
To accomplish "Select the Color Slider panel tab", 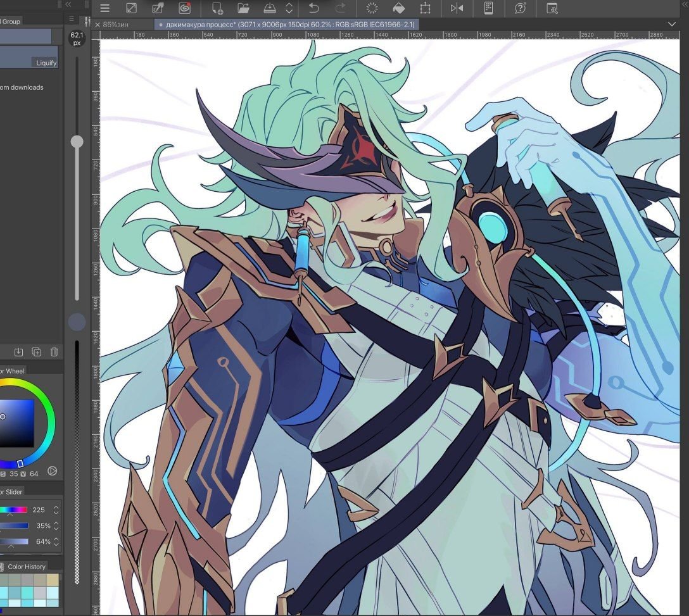I will pyautogui.click(x=11, y=492).
